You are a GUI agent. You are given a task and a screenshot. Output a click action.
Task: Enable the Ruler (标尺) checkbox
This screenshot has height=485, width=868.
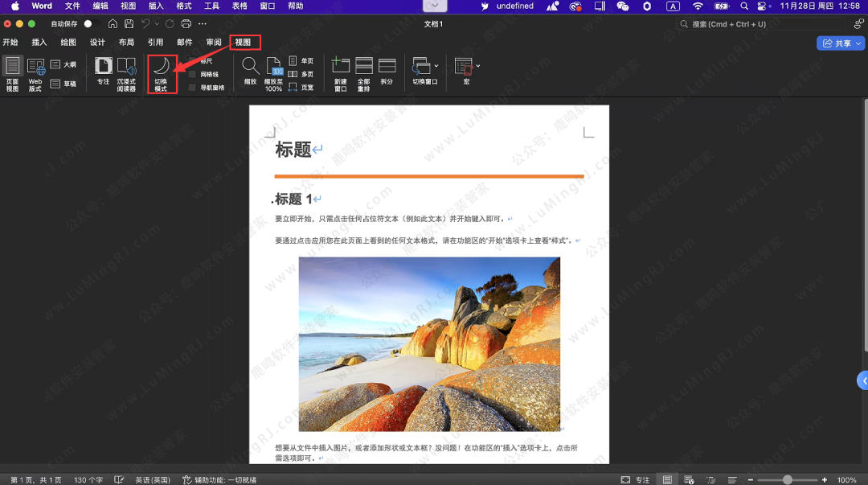click(193, 61)
